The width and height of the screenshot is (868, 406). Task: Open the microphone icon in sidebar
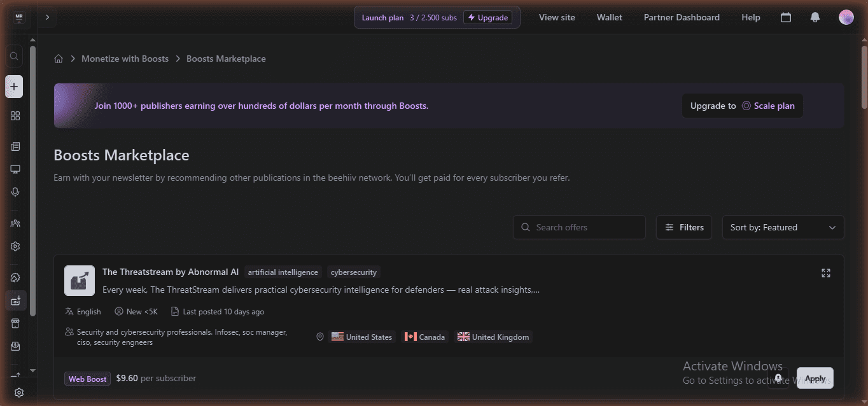15,192
